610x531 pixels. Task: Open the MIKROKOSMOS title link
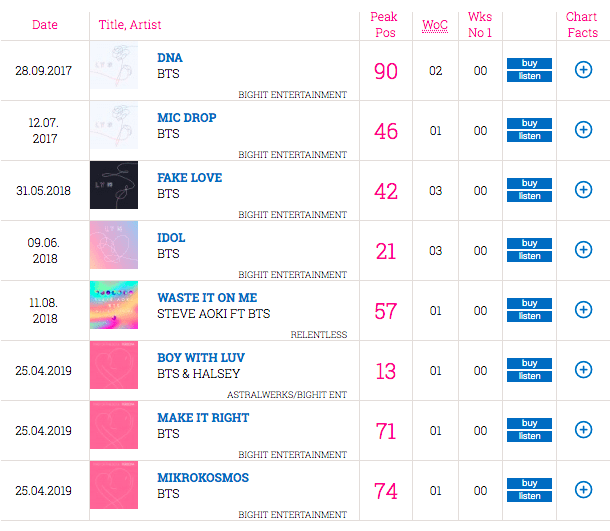click(x=203, y=477)
